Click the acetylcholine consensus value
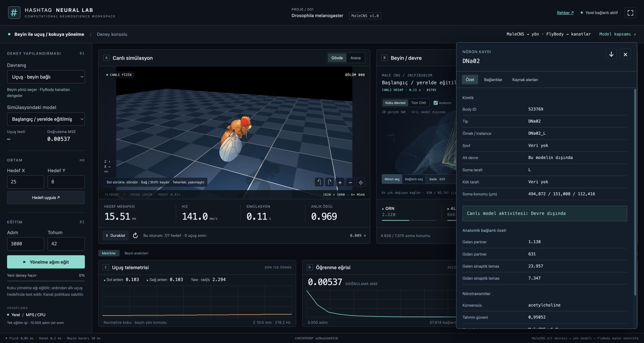The width and height of the screenshot is (644, 343). [544, 305]
